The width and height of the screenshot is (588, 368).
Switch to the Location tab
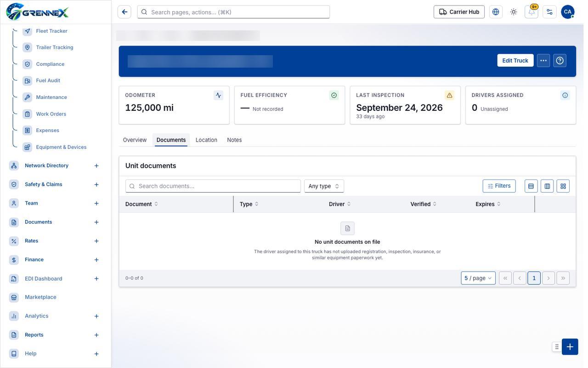pos(206,140)
